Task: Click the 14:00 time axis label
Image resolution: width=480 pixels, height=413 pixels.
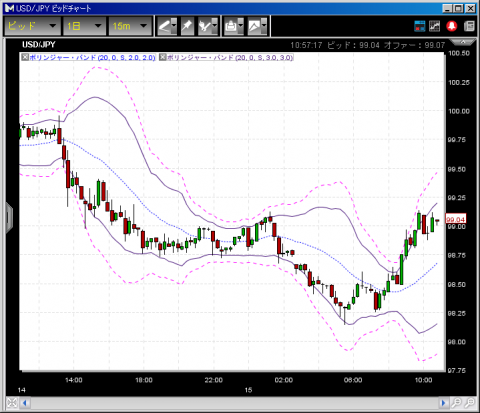Action: (x=74, y=380)
